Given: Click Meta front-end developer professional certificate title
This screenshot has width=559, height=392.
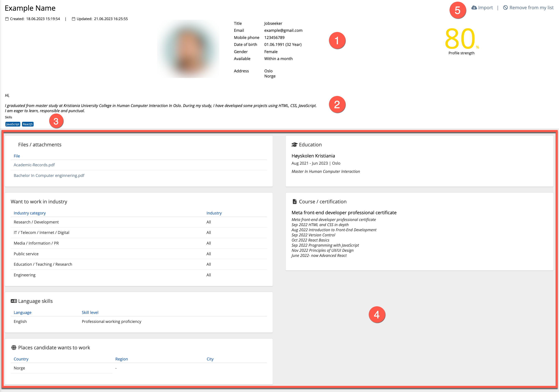Looking at the screenshot, I should pos(344,213).
